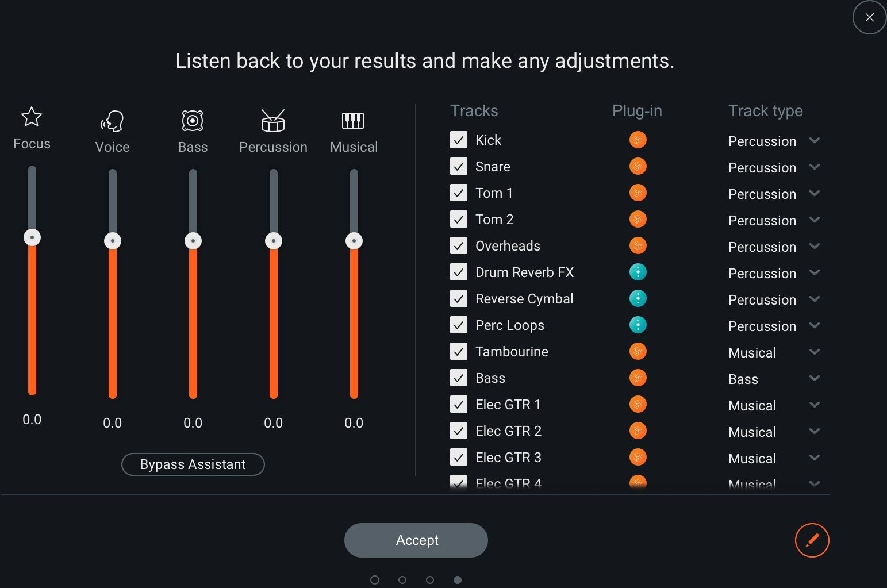Open the Snare track plug-in icon
This screenshot has height=588, width=887.
click(x=638, y=166)
